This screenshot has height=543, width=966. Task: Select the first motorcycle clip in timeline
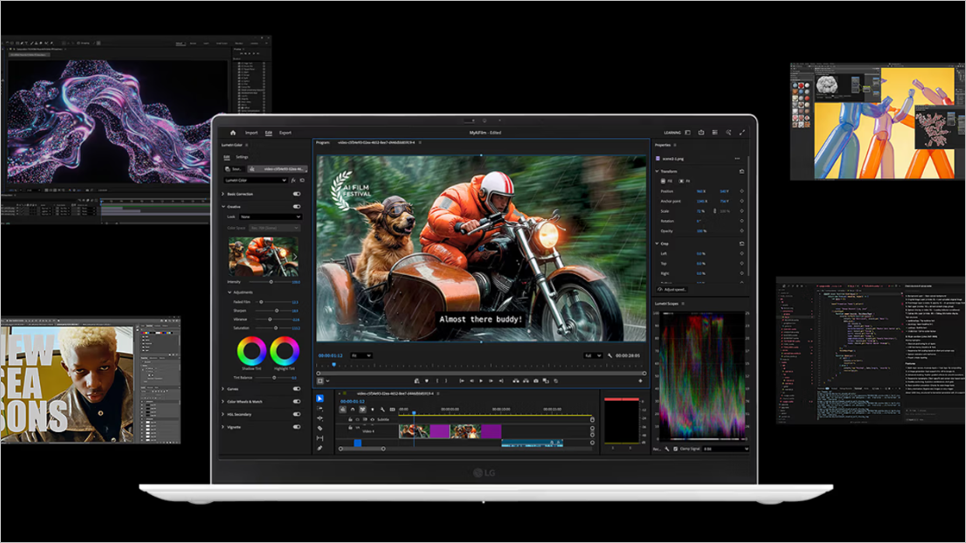point(414,431)
